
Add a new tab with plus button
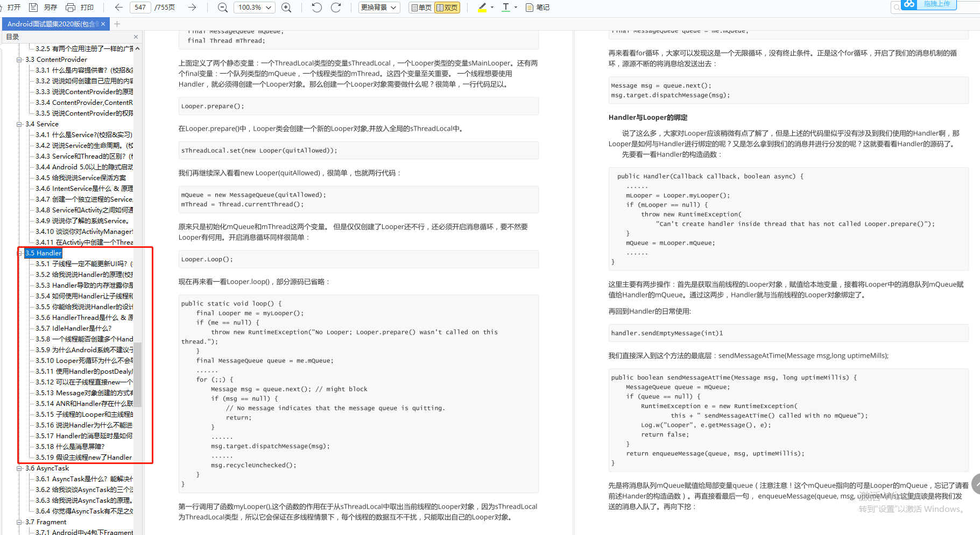pos(117,24)
